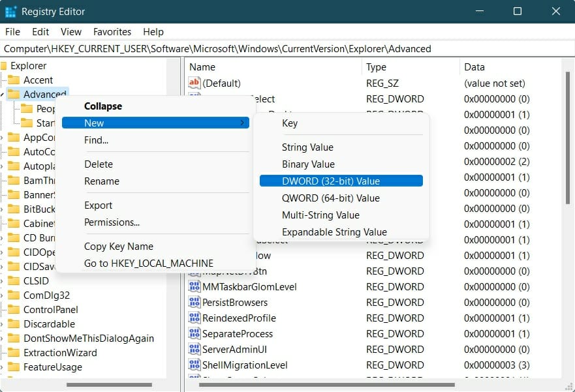
Task: Click the values pane horizontal scrollbar thumb
Action: coord(327,385)
